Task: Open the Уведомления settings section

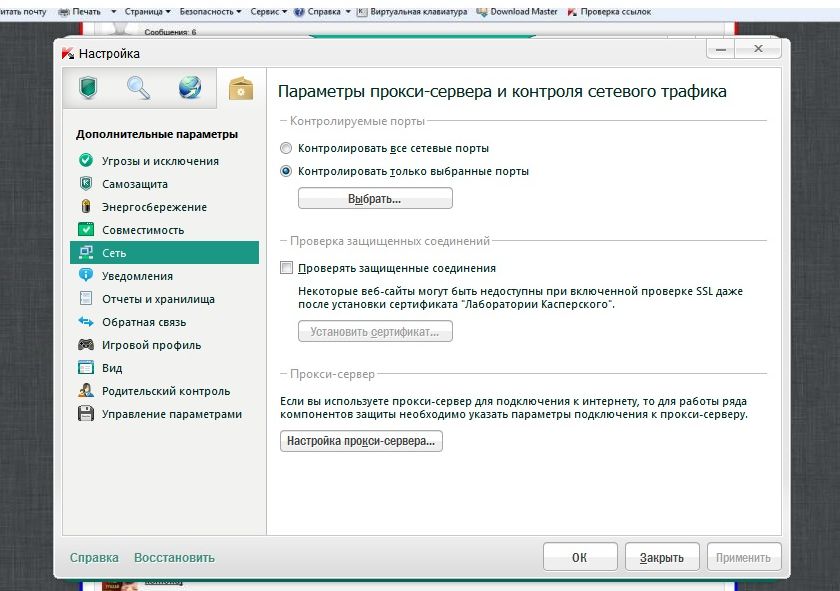Action: pyautogui.click(x=137, y=276)
